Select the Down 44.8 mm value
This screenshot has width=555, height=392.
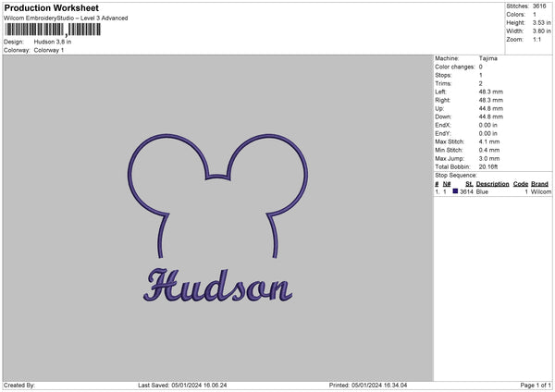coord(491,116)
